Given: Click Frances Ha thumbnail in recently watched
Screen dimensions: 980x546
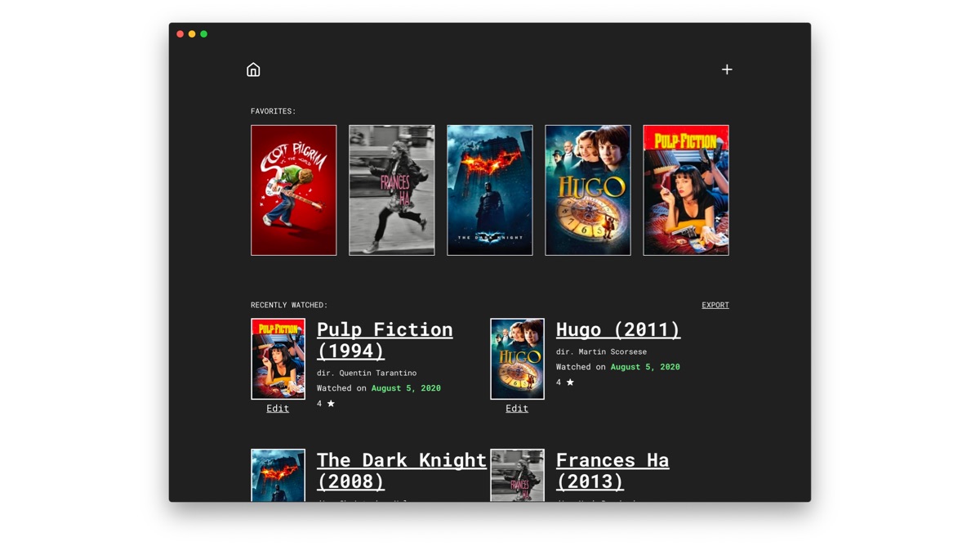Looking at the screenshot, I should click(x=517, y=475).
